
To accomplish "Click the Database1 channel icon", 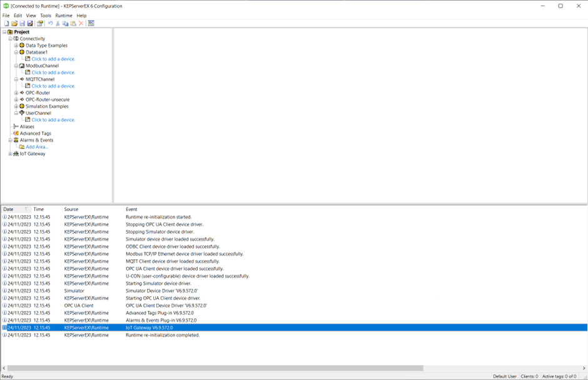I will 22,52.
